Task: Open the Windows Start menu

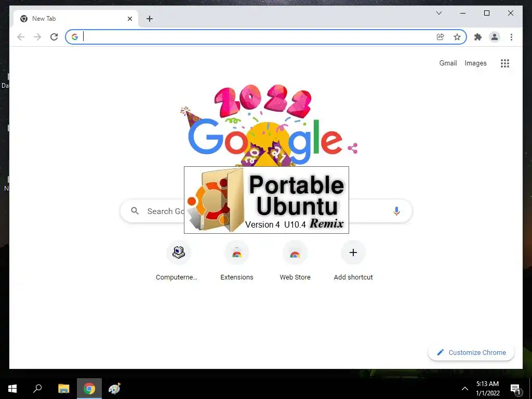Action: (12, 389)
